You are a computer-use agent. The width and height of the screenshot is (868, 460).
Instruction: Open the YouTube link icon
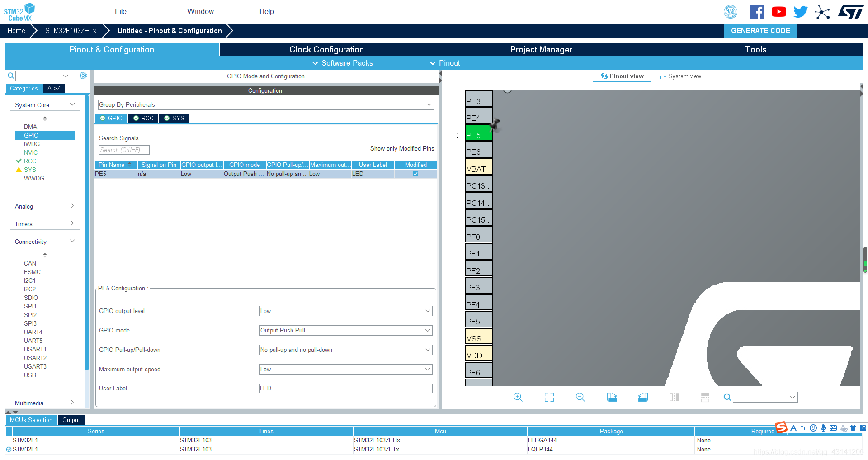pos(778,12)
